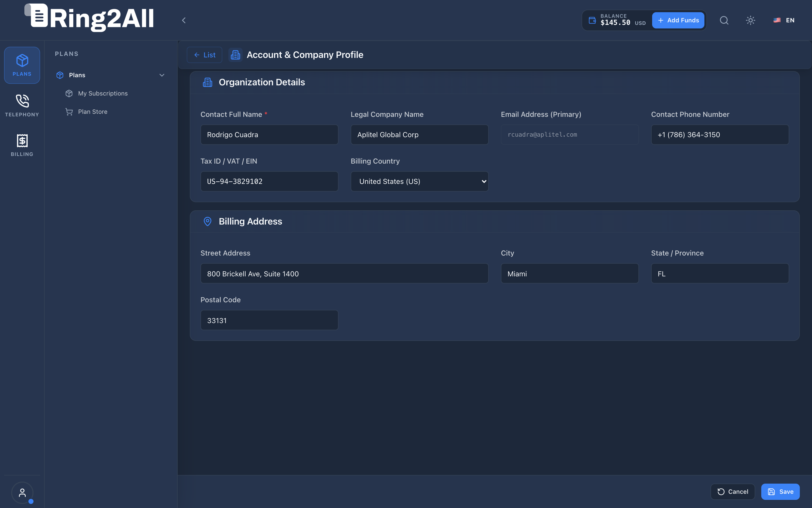812x508 pixels.
Task: Open the Plans section in the sidebar rail
Action: pyautogui.click(x=22, y=65)
